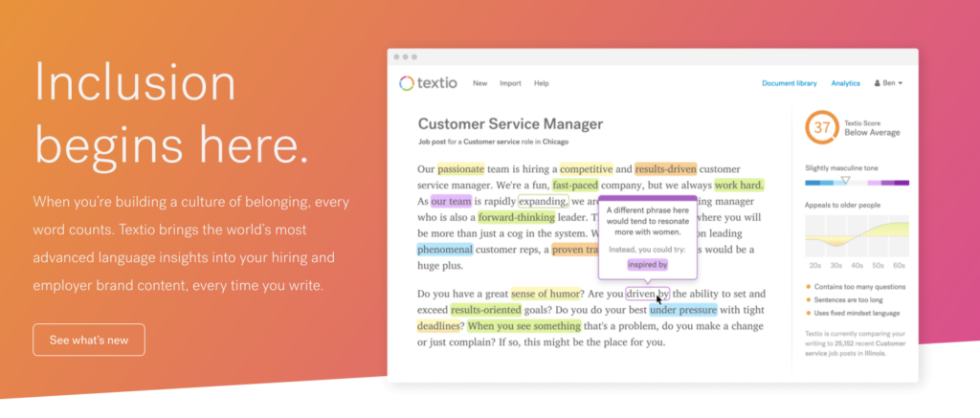The width and height of the screenshot is (980, 418).
Task: Click the highlighted phrase 'under pressure'
Action: pos(683,309)
